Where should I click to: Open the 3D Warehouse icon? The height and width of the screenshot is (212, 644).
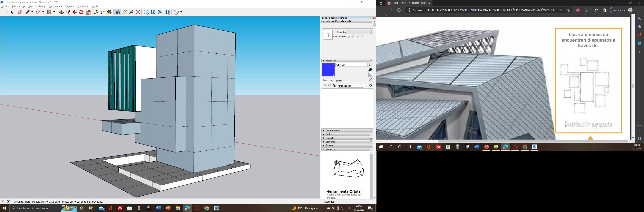146,12
